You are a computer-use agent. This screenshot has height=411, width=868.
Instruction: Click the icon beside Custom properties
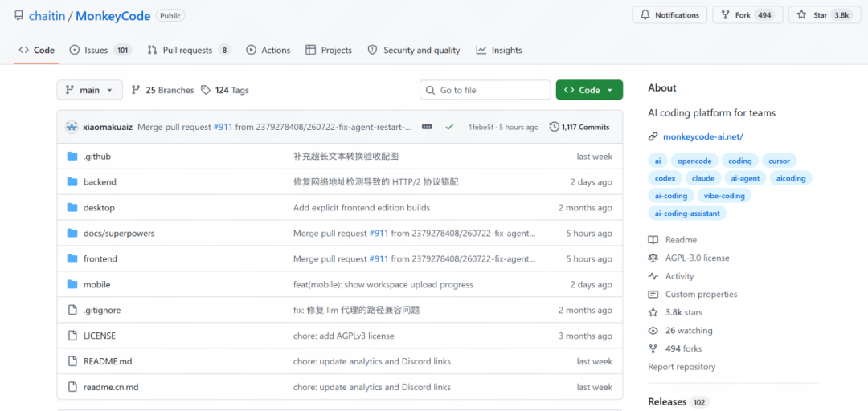click(x=653, y=295)
